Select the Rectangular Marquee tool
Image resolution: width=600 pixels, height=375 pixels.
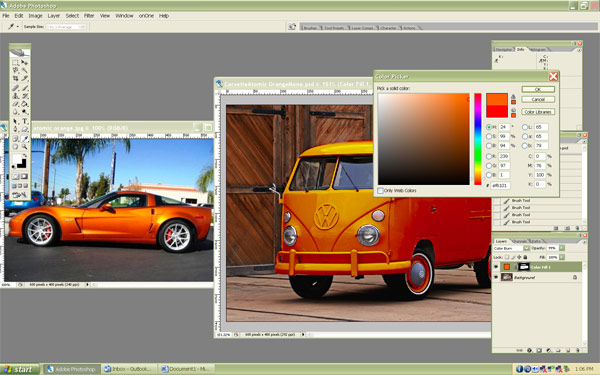click(15, 62)
